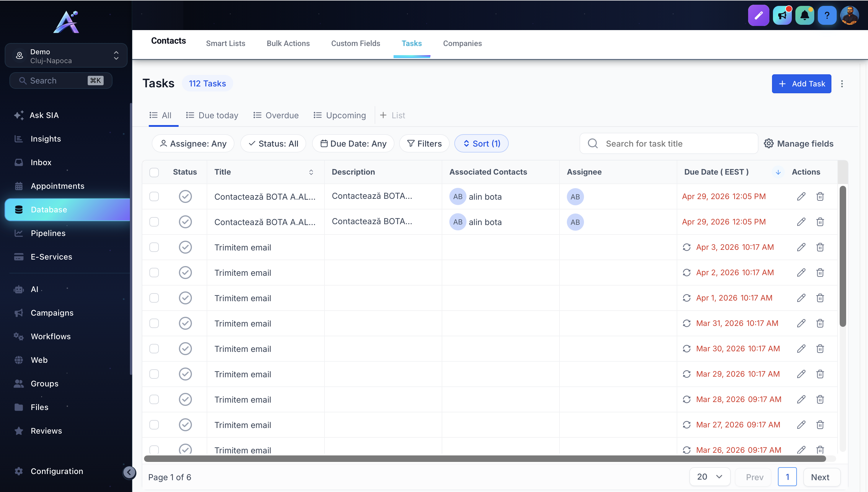
Task: Click page number 1 button
Action: click(x=787, y=477)
